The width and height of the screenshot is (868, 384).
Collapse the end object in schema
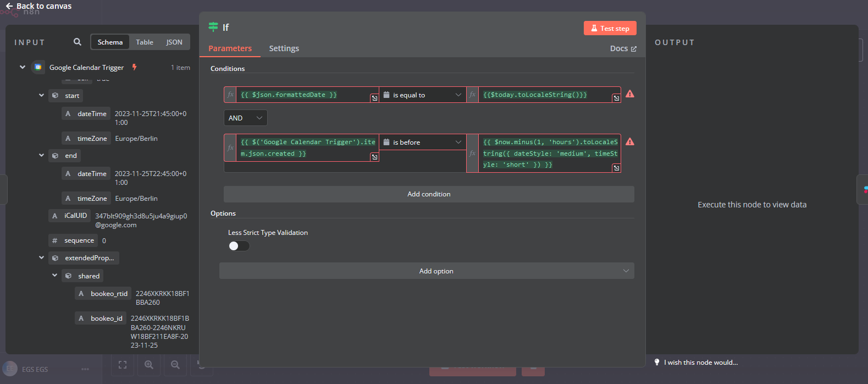(x=41, y=155)
